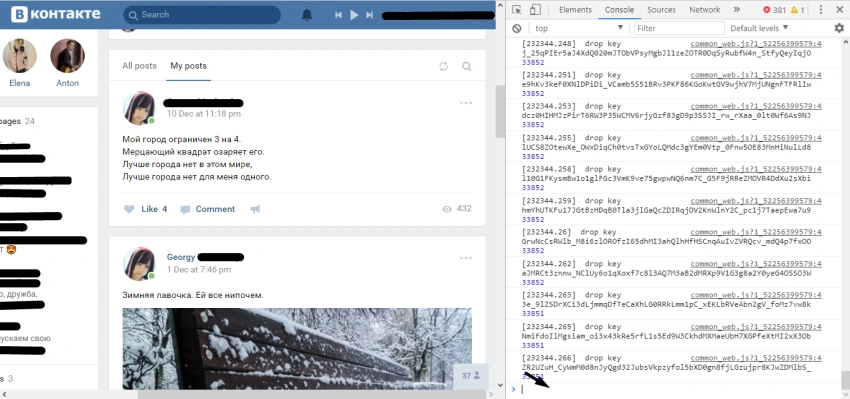Click the pages 24 section header
The width and height of the screenshot is (850, 399).
tap(17, 121)
